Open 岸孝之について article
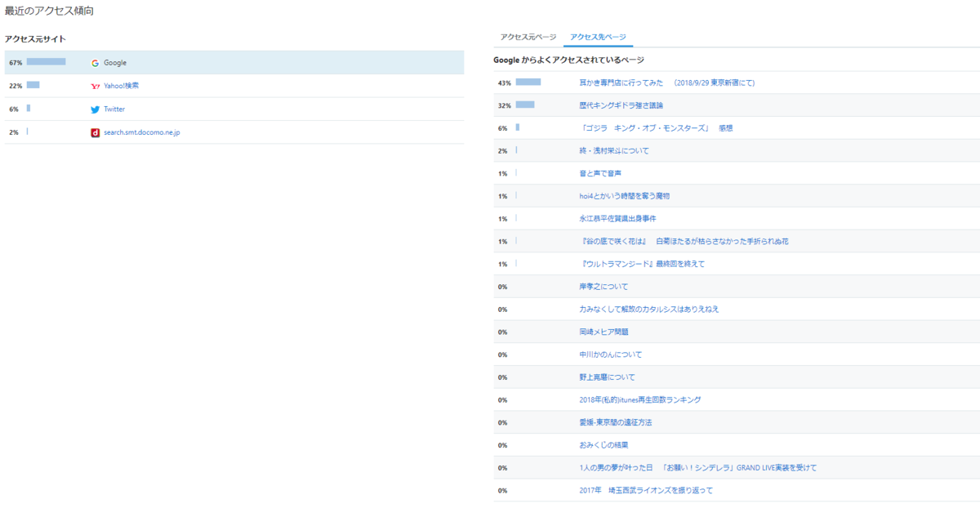Viewport: 980px width, 508px height. 604,287
